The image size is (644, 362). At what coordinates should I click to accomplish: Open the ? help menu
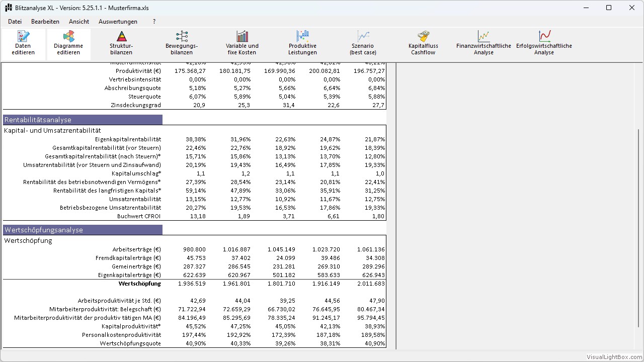(x=154, y=22)
